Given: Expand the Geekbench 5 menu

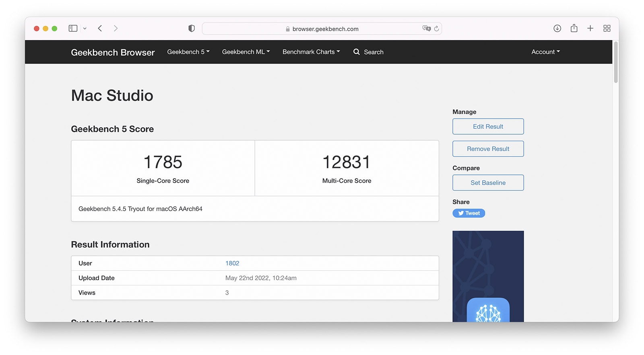Looking at the screenshot, I should coord(188,52).
